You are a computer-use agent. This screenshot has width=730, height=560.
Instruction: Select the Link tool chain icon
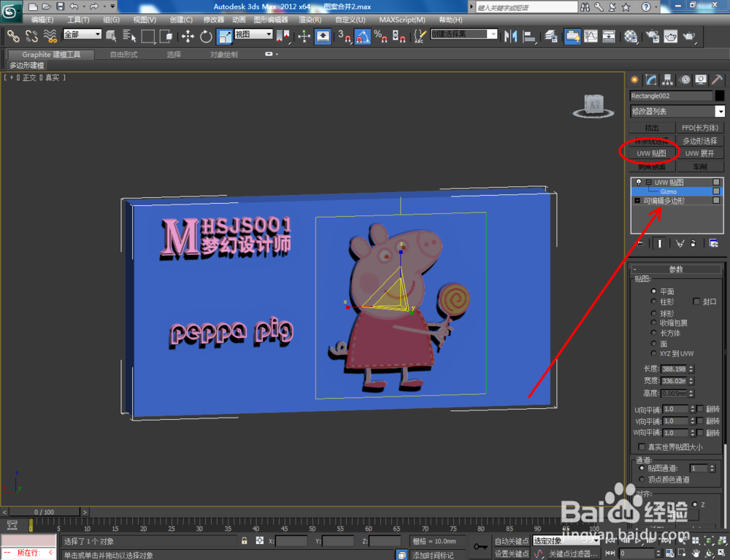[x=13, y=36]
